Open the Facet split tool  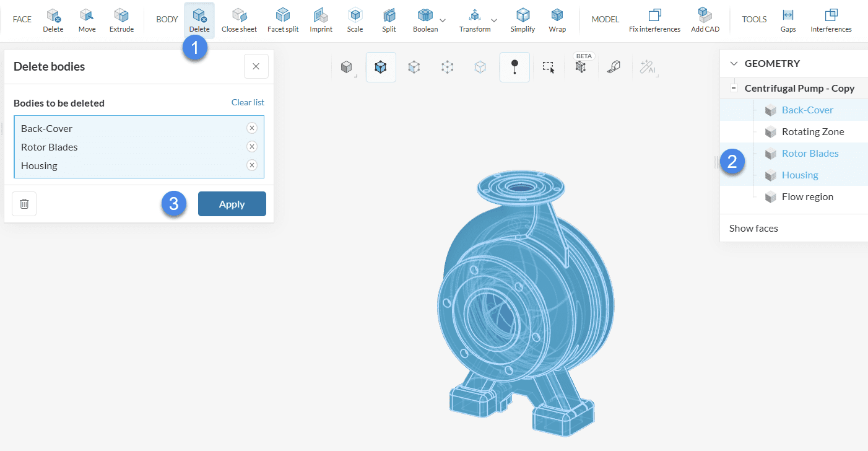[283, 20]
